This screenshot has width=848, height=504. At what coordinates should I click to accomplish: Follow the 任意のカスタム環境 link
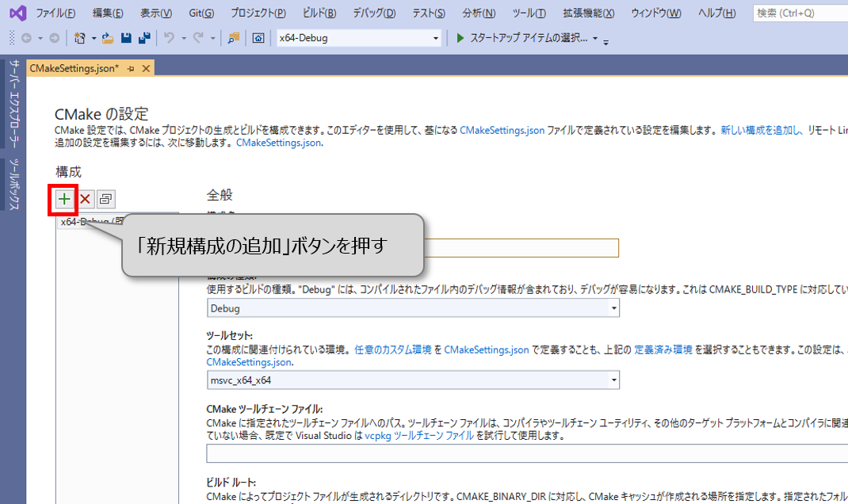[392, 350]
